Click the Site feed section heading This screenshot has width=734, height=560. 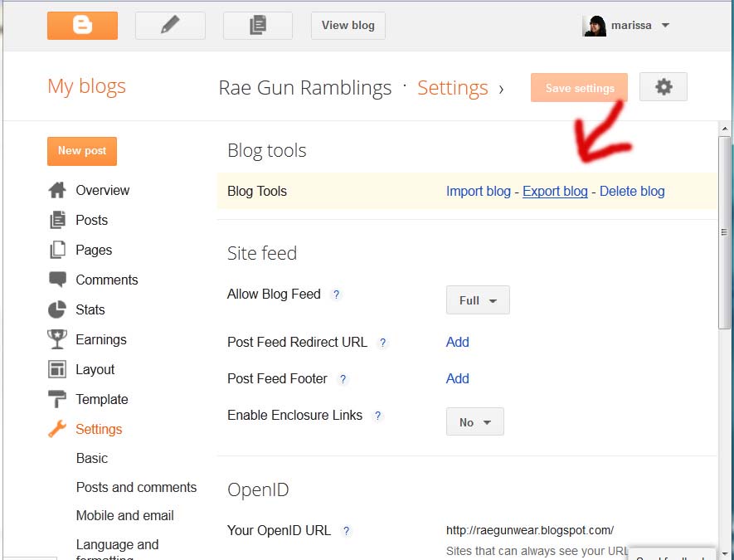pos(262,253)
